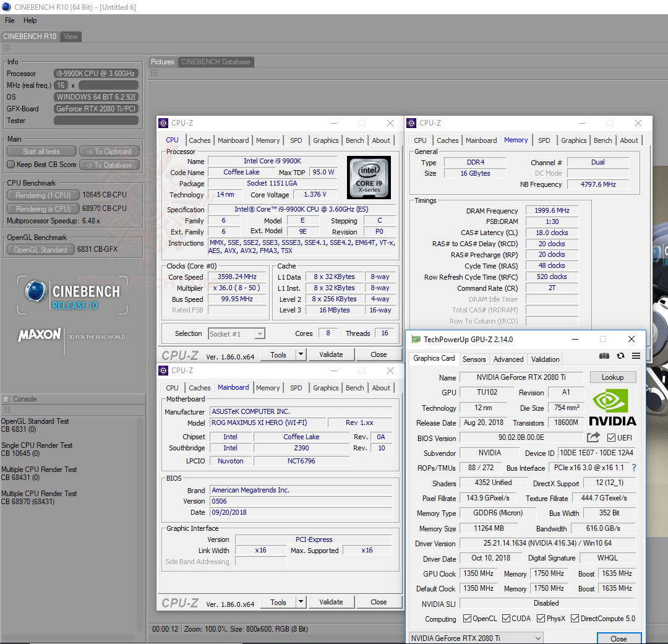Viewport: 668px width, 644px height.
Task: Expand the GPU selector dropdown in GPU-Z
Action: 537,638
